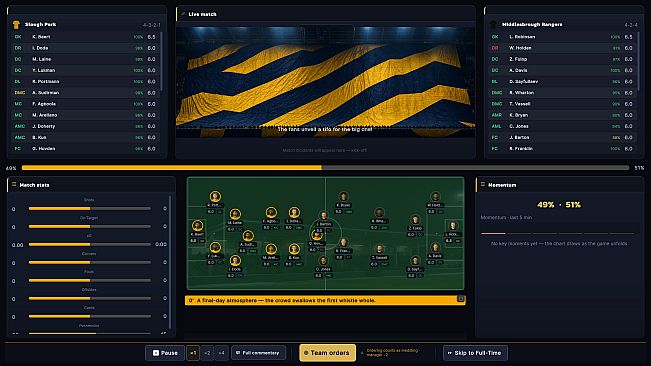Viewport: 651px width, 366px height.
Task: Select M. Laine's avatar on the pitch
Action: pyautogui.click(x=235, y=214)
